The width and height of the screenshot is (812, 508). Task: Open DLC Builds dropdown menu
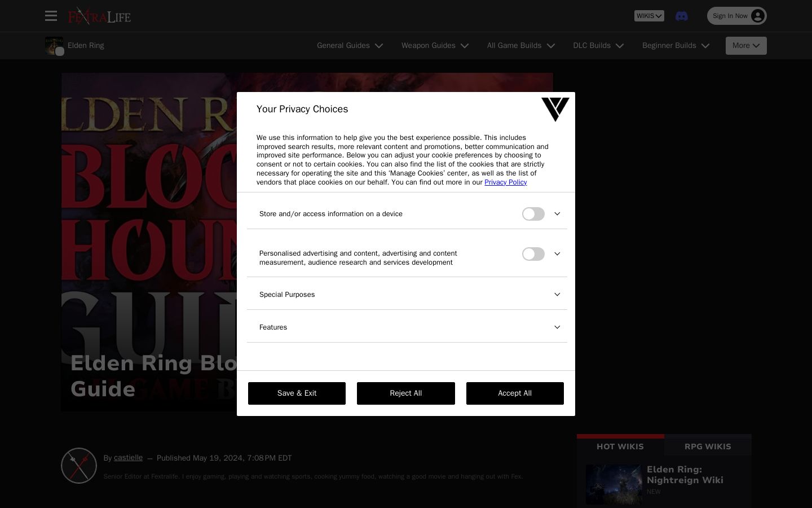(x=599, y=46)
